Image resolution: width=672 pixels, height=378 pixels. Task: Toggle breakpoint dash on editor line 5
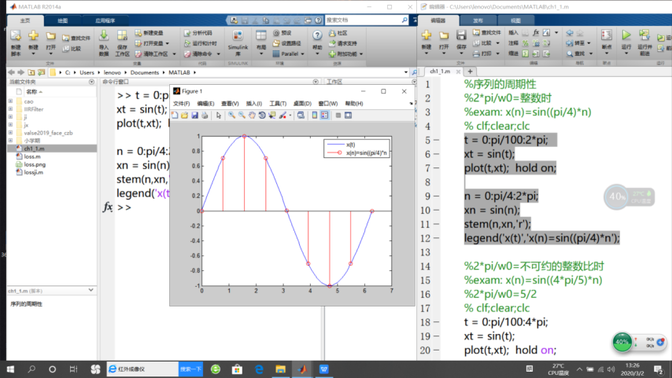click(x=436, y=140)
